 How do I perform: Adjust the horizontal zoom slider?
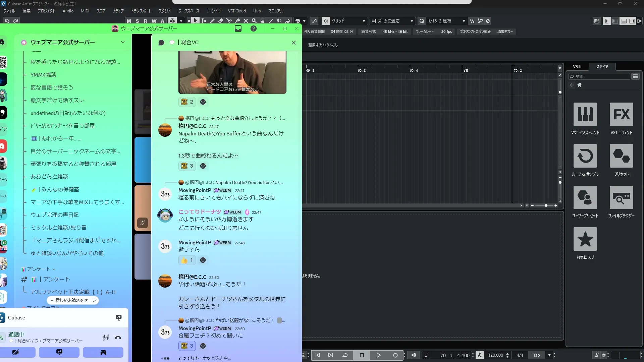546,205
